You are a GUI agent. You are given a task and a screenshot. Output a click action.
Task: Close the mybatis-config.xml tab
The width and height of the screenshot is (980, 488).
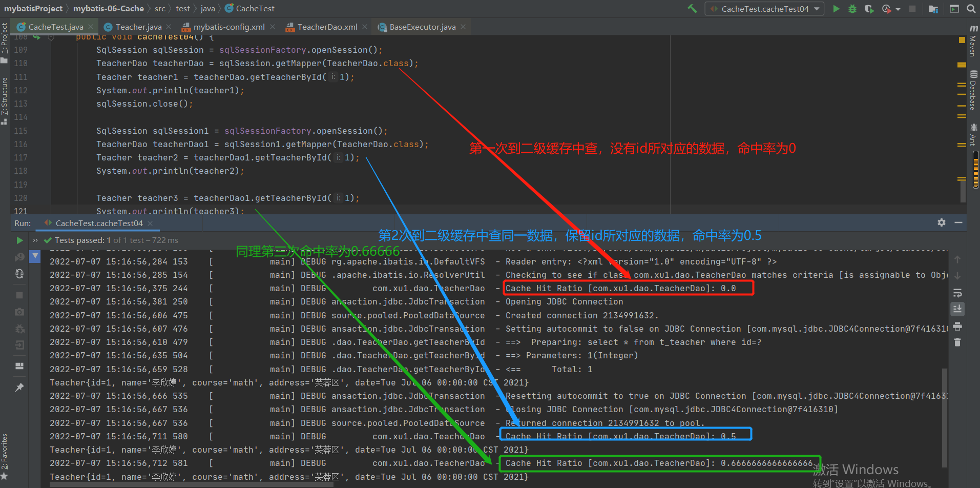point(272,27)
